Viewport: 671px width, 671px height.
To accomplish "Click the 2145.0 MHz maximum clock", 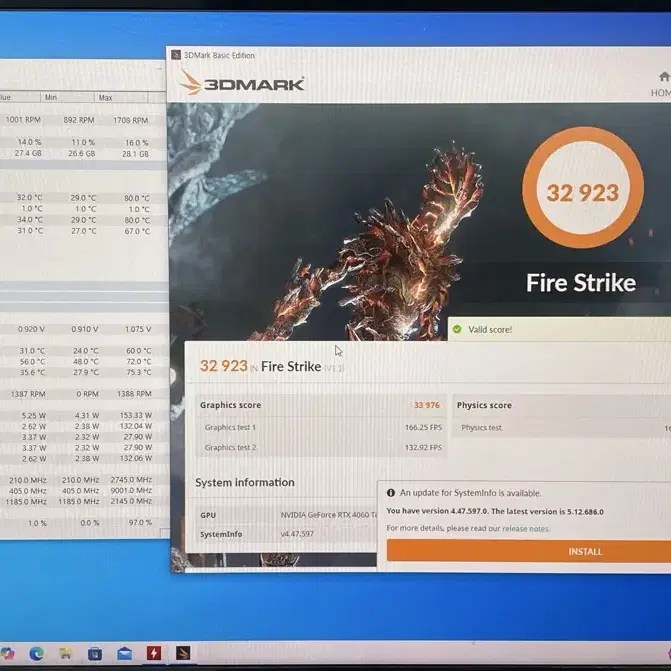I will 131,501.
